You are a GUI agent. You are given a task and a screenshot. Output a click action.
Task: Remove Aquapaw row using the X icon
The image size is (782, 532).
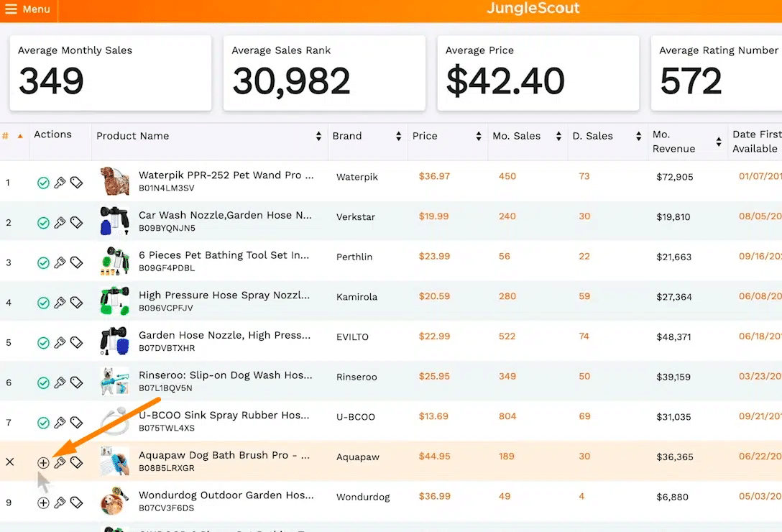coord(9,462)
